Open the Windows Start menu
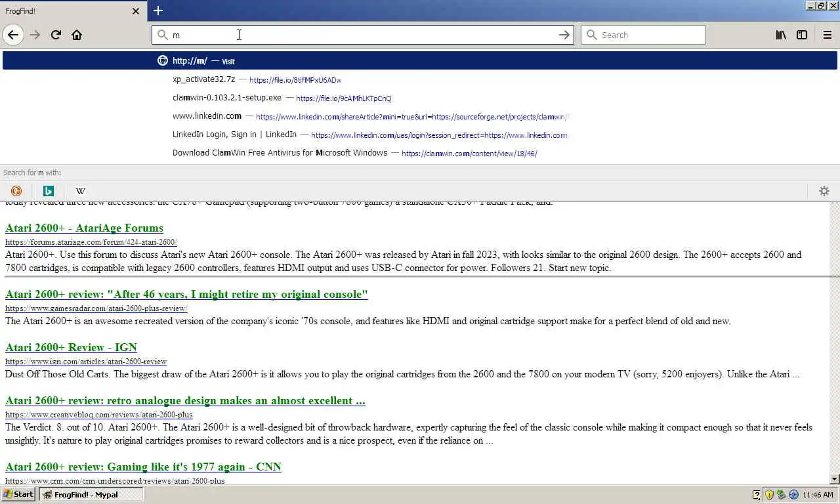This screenshot has height=504, width=840. click(18, 495)
